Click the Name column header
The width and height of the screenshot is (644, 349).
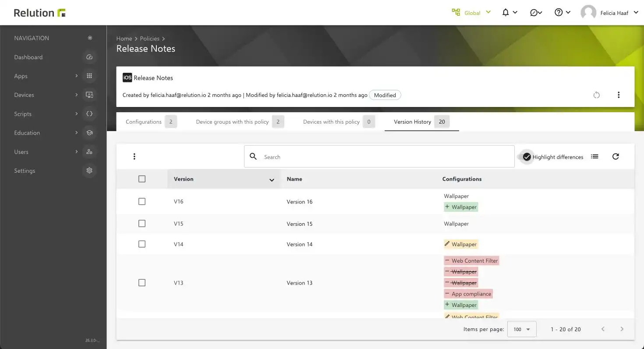294,179
